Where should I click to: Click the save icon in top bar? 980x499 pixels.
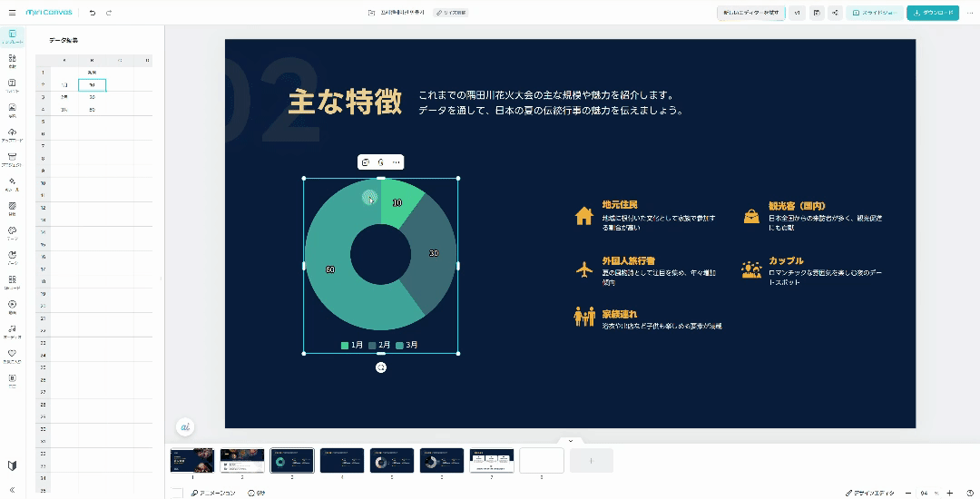pos(817,13)
